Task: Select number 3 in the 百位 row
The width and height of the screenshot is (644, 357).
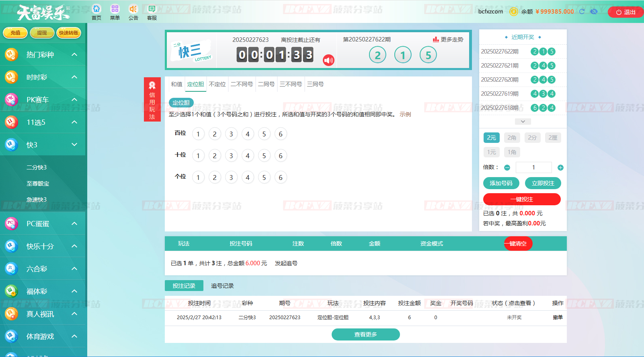Action: pos(231,134)
